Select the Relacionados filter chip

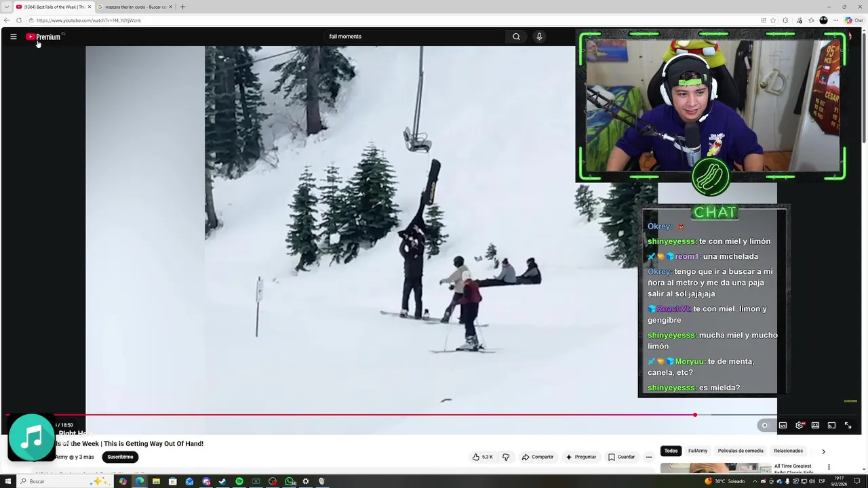click(789, 451)
